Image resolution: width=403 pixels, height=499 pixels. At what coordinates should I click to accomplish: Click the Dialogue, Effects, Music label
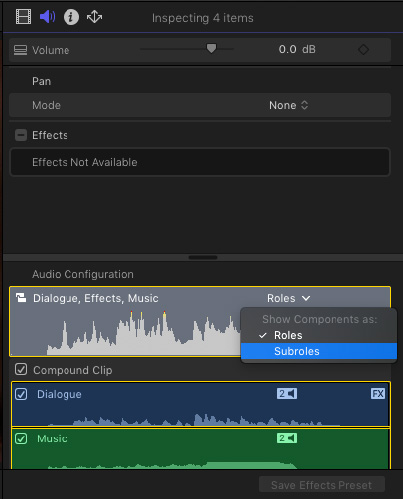click(96, 298)
